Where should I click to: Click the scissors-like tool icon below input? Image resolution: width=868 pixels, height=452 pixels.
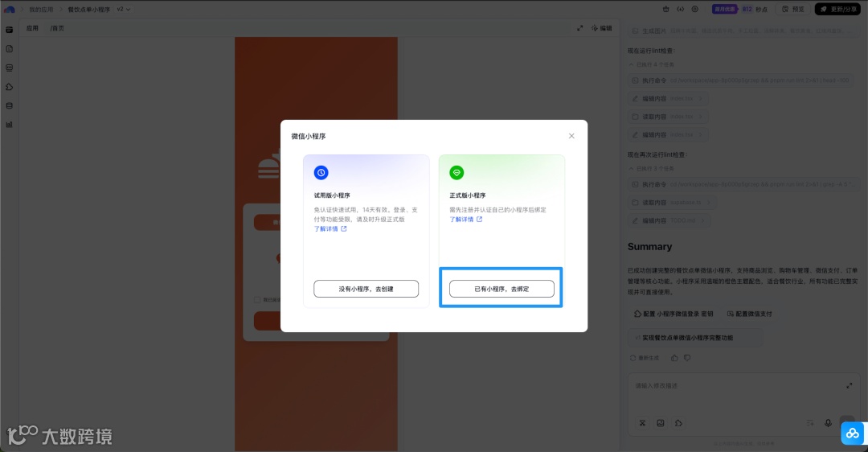tap(643, 423)
